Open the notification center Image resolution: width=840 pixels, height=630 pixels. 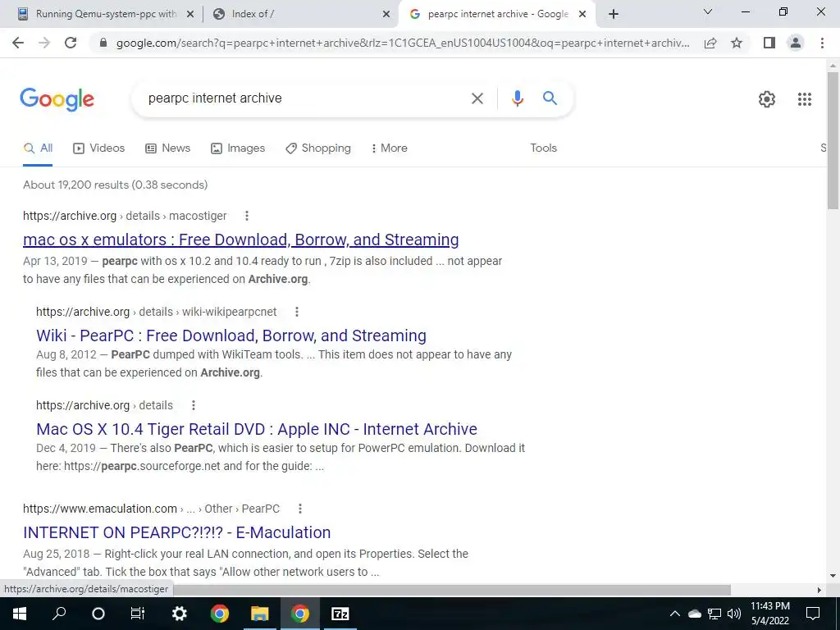pos(813,614)
